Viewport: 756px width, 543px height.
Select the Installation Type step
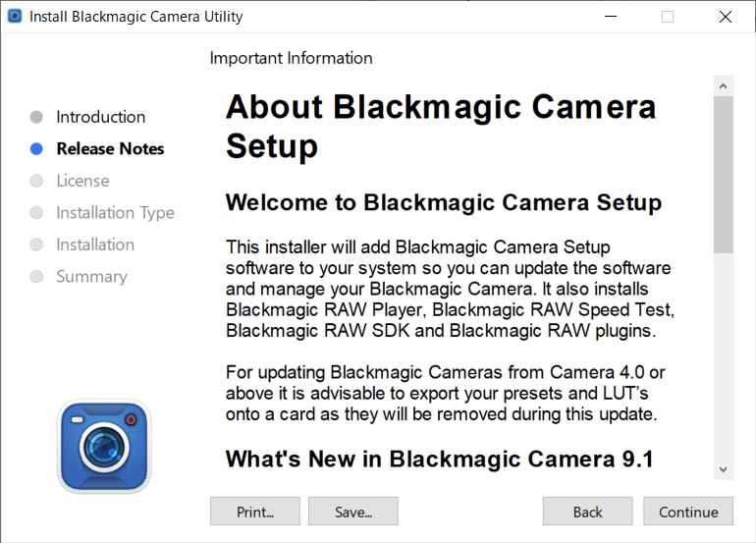(115, 213)
